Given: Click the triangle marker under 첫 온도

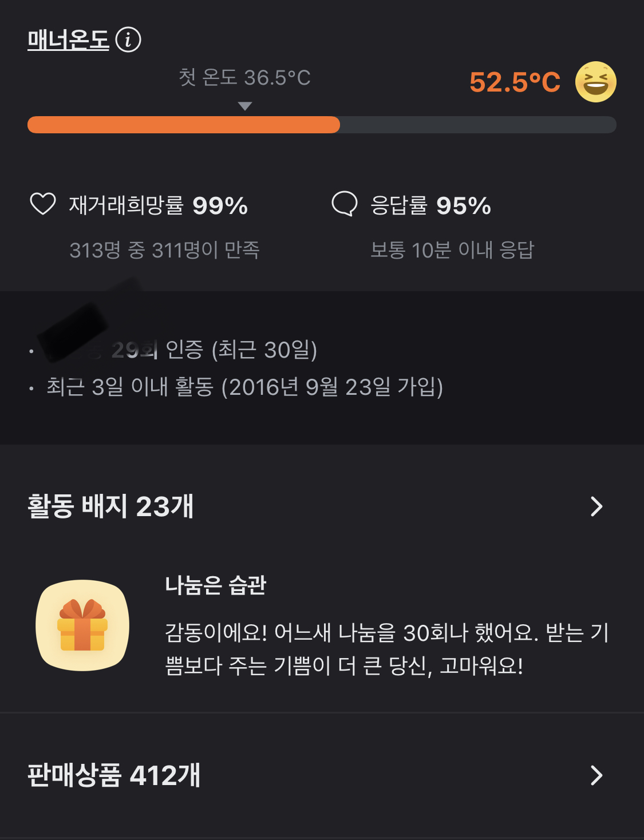Looking at the screenshot, I should point(245,106).
